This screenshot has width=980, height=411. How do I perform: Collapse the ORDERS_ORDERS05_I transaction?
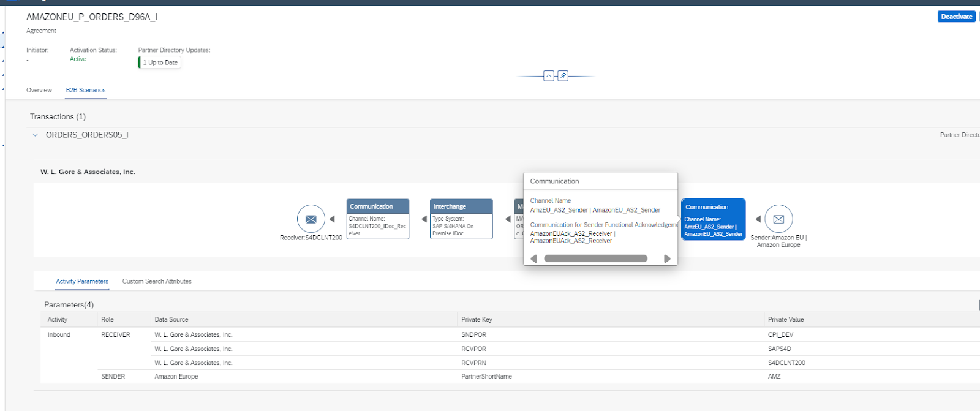[35, 135]
